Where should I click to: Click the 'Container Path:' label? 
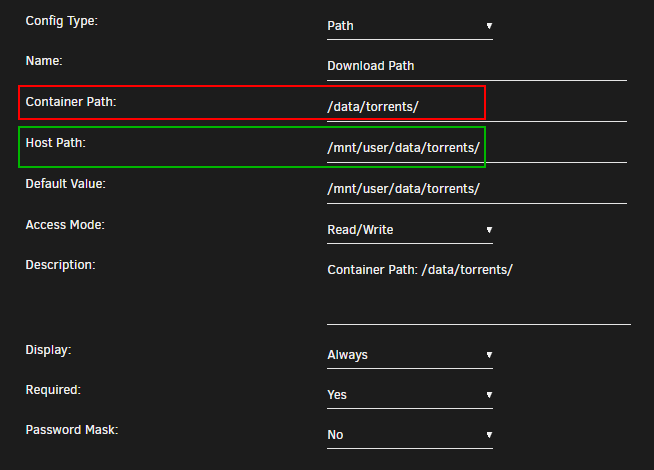click(x=72, y=102)
